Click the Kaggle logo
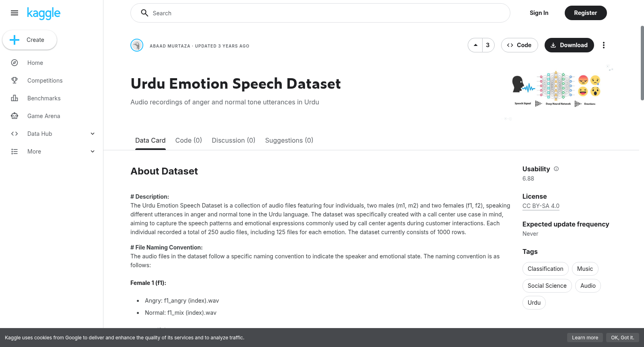The height and width of the screenshot is (347, 644). pyautogui.click(x=43, y=13)
